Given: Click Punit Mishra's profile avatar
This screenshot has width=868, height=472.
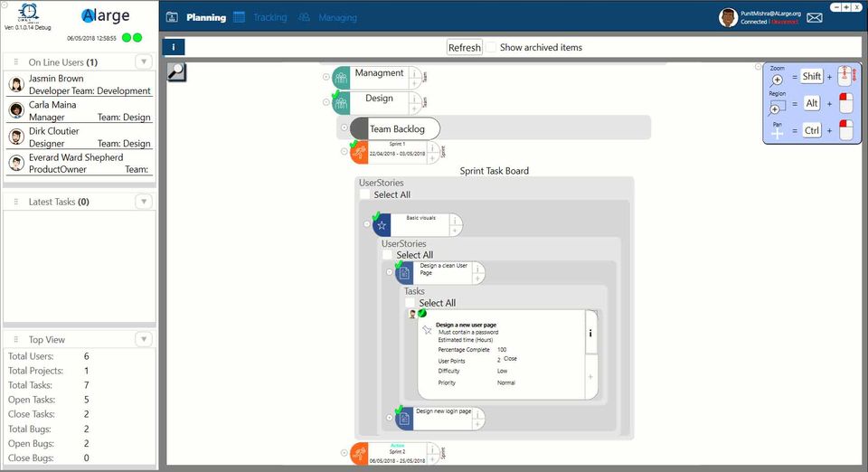Looking at the screenshot, I should tap(729, 17).
